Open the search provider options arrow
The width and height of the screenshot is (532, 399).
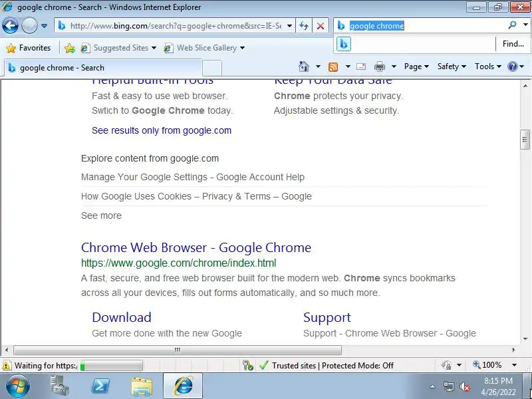[x=525, y=25]
